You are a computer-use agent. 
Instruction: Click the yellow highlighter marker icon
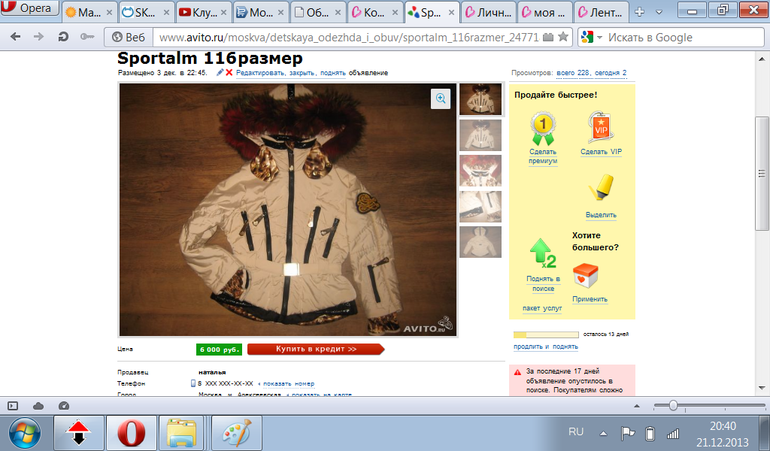click(602, 188)
